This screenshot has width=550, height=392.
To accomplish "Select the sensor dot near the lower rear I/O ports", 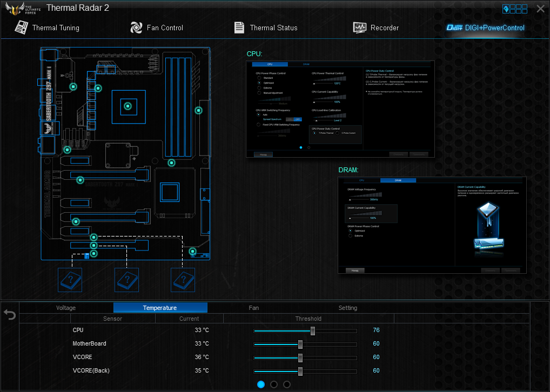I will pyautogui.click(x=68, y=150).
